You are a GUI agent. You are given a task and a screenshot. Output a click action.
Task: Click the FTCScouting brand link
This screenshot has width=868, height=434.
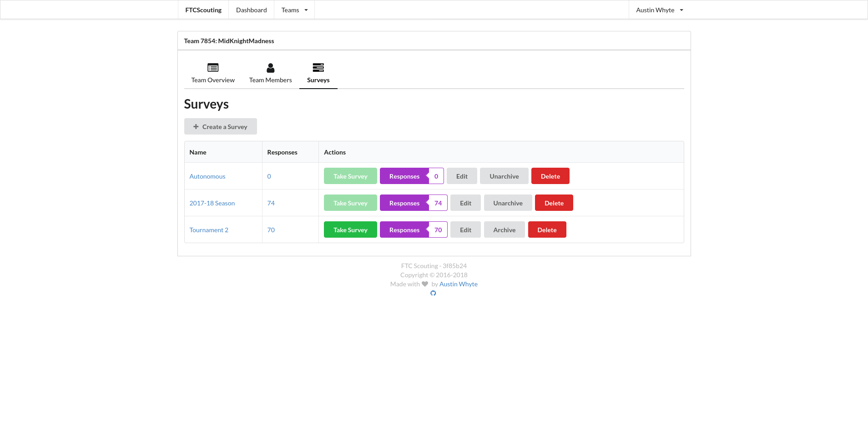click(203, 10)
